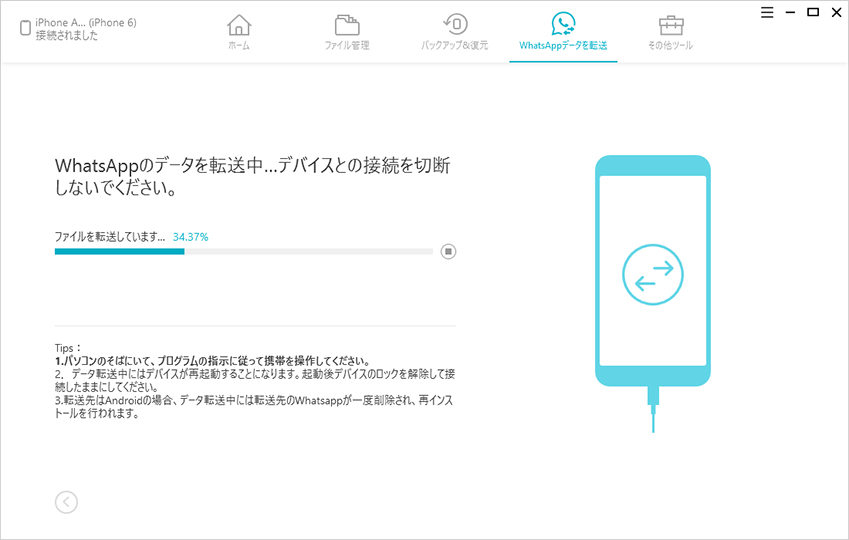Click the swap arrows icon on the phone illustration

652,275
